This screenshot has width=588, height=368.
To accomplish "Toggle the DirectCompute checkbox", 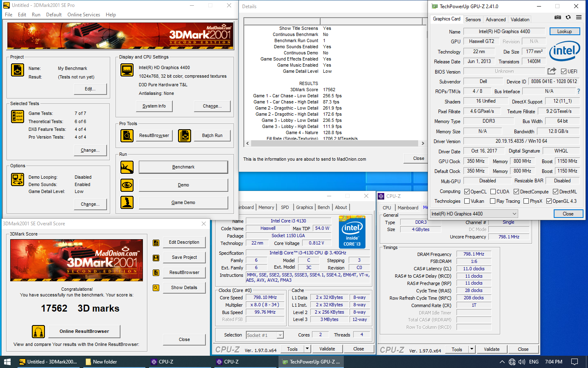I will [x=517, y=192].
